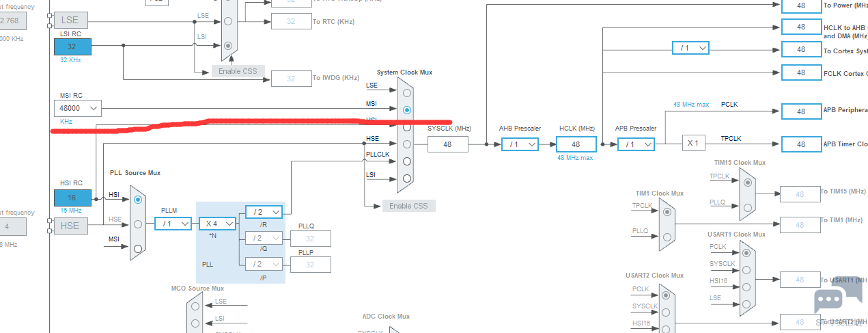Select LSI in System Clock Mux
Screen dimensions: 868x333
(x=406, y=178)
